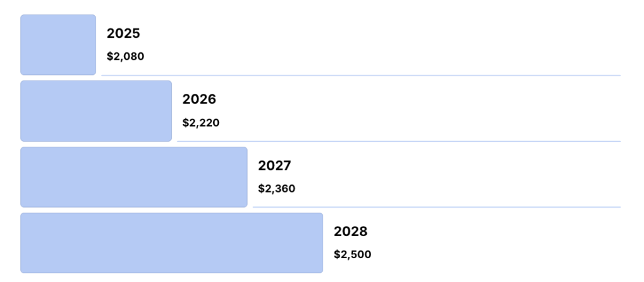Select the 2026 bar in the chart
This screenshot has width=644, height=282.
coord(96,111)
